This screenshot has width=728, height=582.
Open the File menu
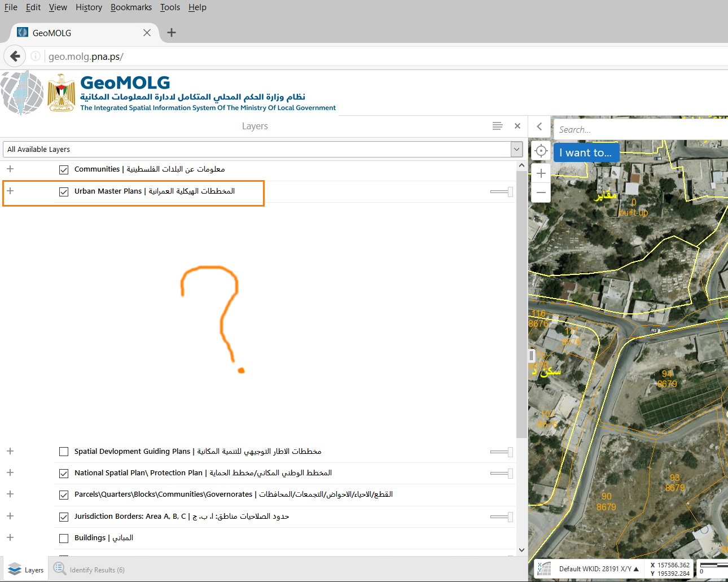tap(11, 7)
